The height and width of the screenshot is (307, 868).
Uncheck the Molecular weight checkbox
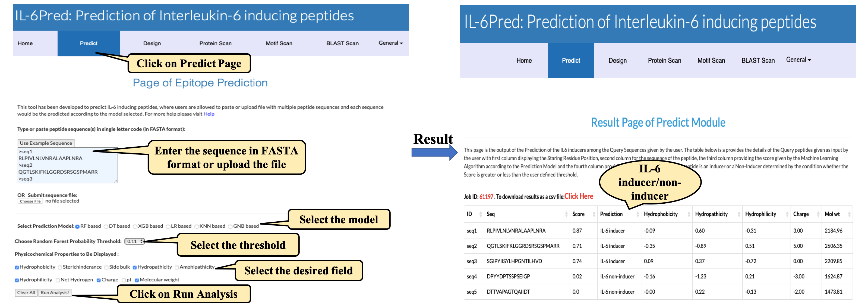pos(137,280)
